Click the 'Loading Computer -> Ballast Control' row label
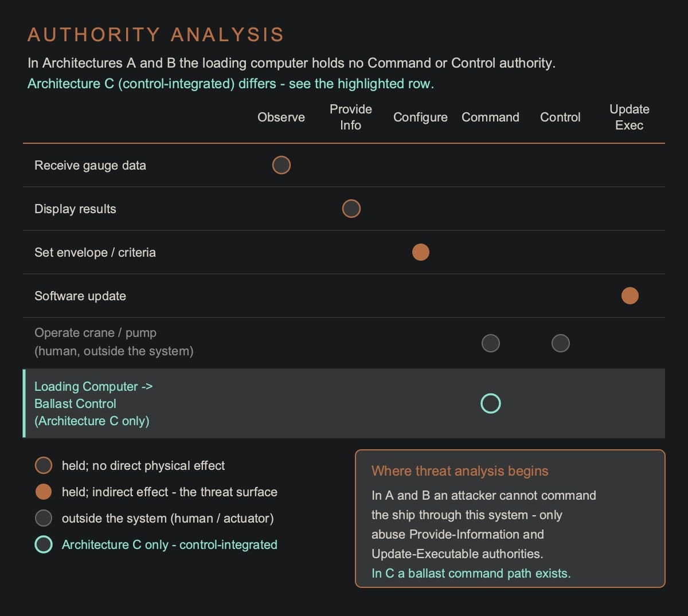The height and width of the screenshot is (616, 688). coord(93,403)
